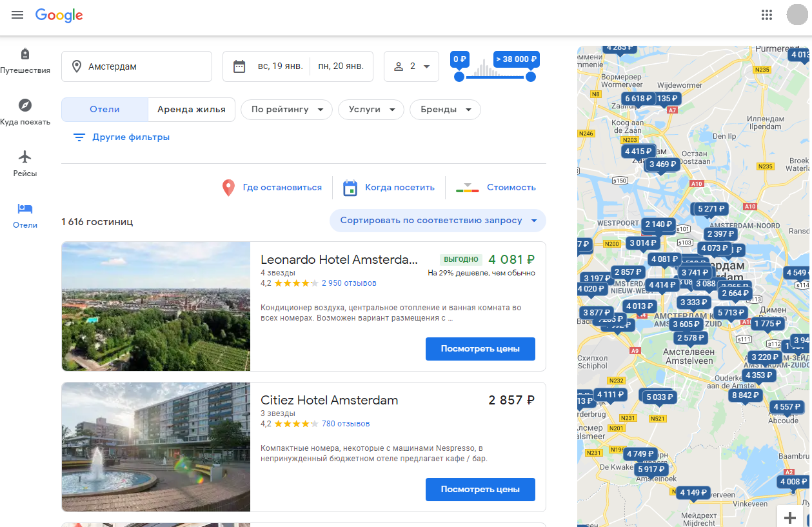
Task: Open Где остановиться link
Action: [282, 188]
